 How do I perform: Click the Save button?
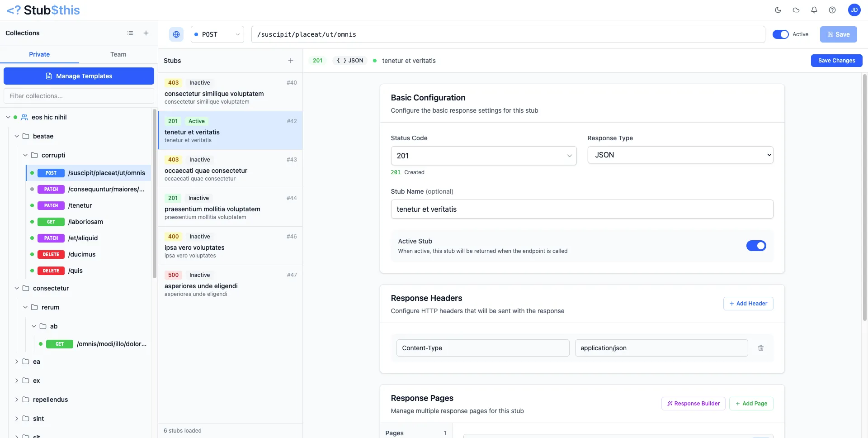(838, 34)
